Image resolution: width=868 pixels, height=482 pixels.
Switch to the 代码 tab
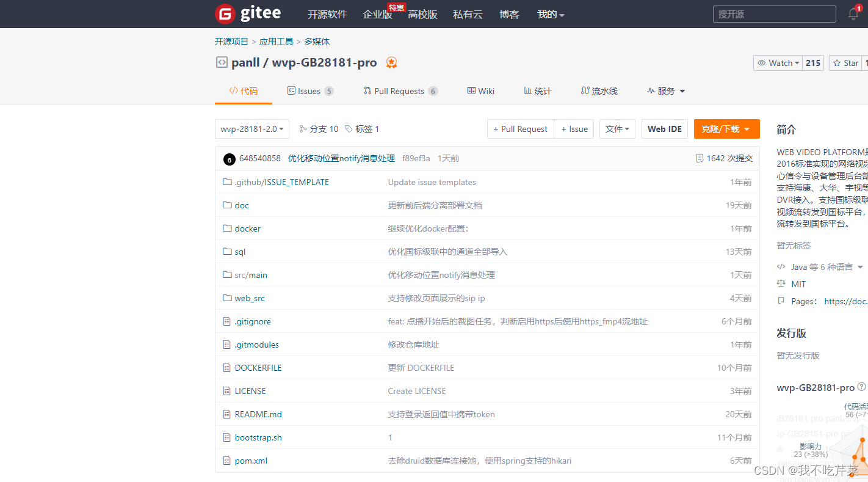tap(244, 91)
